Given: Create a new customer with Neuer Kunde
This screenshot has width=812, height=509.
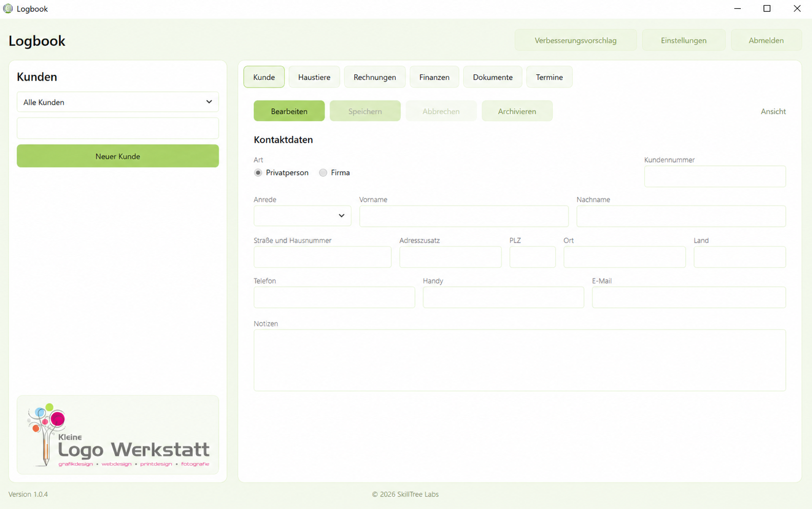Looking at the screenshot, I should 118,156.
